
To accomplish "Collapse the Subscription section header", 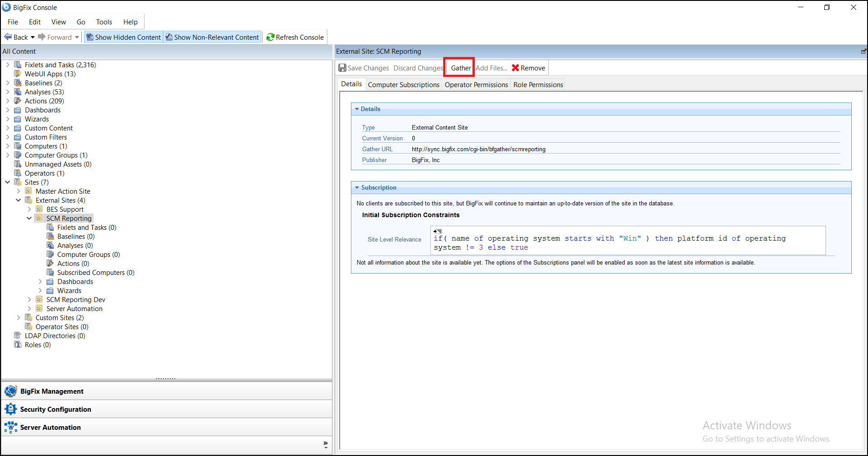I will point(357,188).
